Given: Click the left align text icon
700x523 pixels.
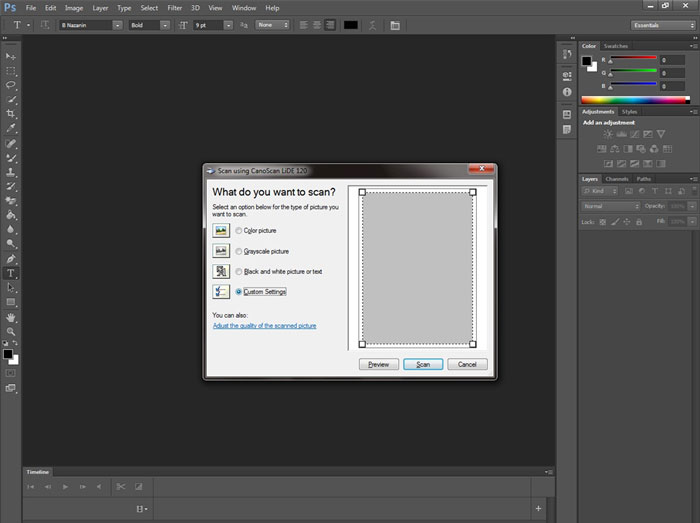Looking at the screenshot, I should 304,25.
